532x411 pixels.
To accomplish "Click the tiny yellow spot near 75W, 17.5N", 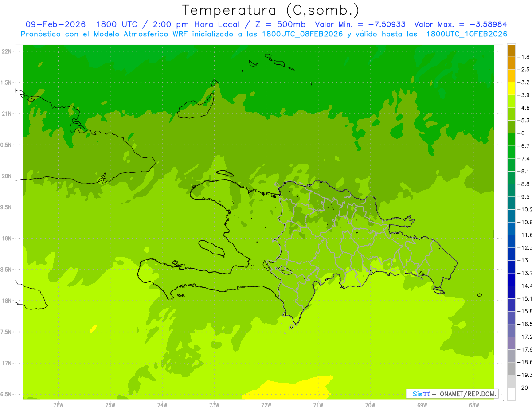I will click(x=93, y=329).
